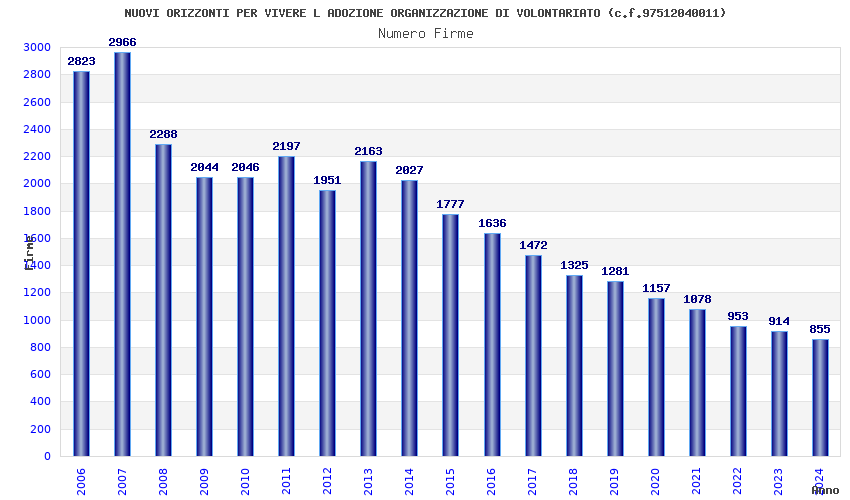Viewport: 850px width, 500px height.
Task: Click the y-axis tick label 2200
Action: tap(37, 157)
